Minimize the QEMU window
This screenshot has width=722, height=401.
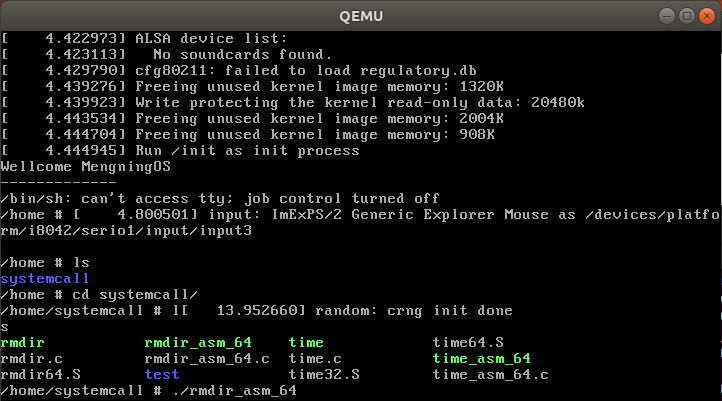pos(667,16)
